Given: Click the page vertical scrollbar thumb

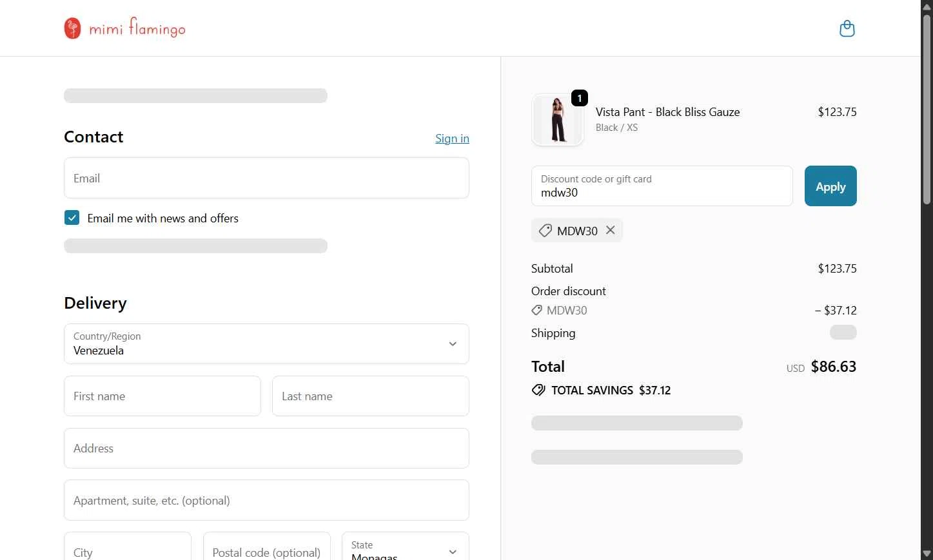Looking at the screenshot, I should 927,110.
